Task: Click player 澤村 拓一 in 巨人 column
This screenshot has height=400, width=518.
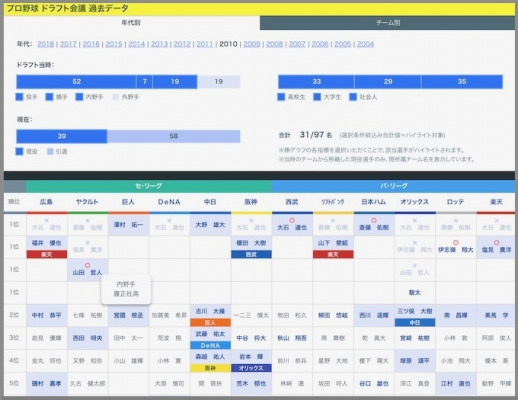Action: click(128, 225)
